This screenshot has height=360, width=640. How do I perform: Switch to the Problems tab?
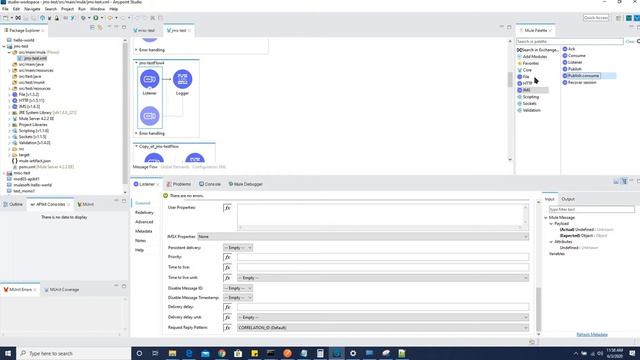pos(179,184)
